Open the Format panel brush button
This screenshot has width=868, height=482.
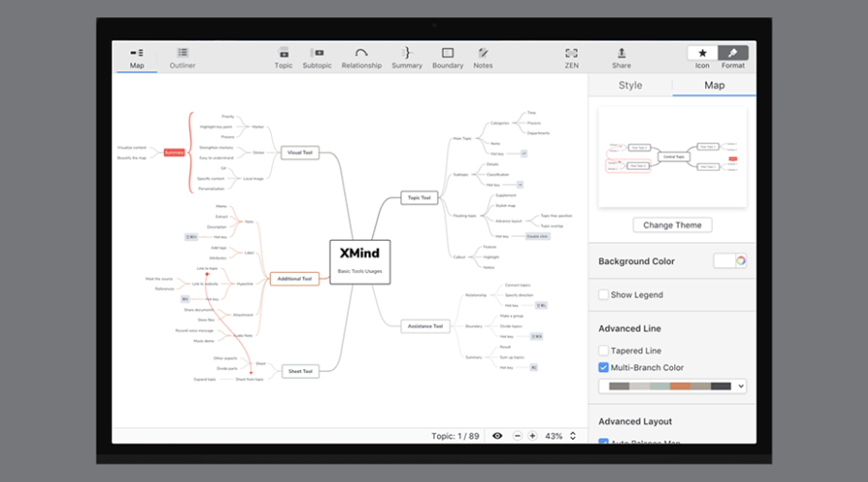[733, 53]
